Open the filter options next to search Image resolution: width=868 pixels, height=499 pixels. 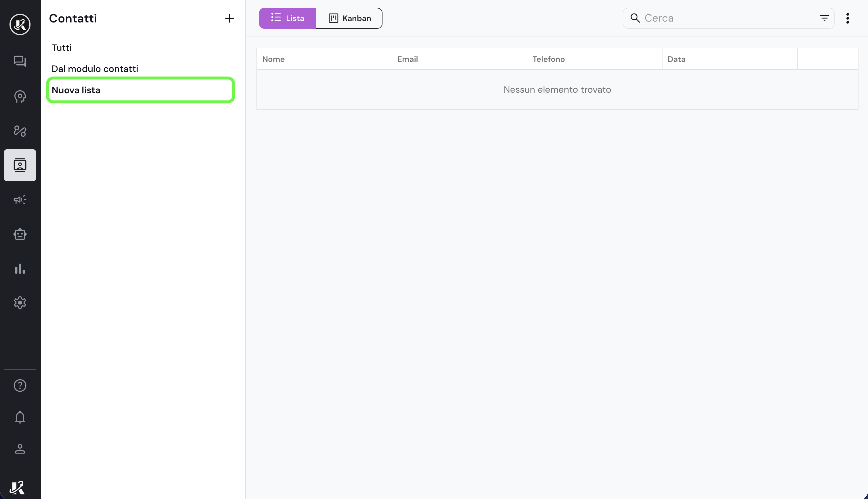824,18
